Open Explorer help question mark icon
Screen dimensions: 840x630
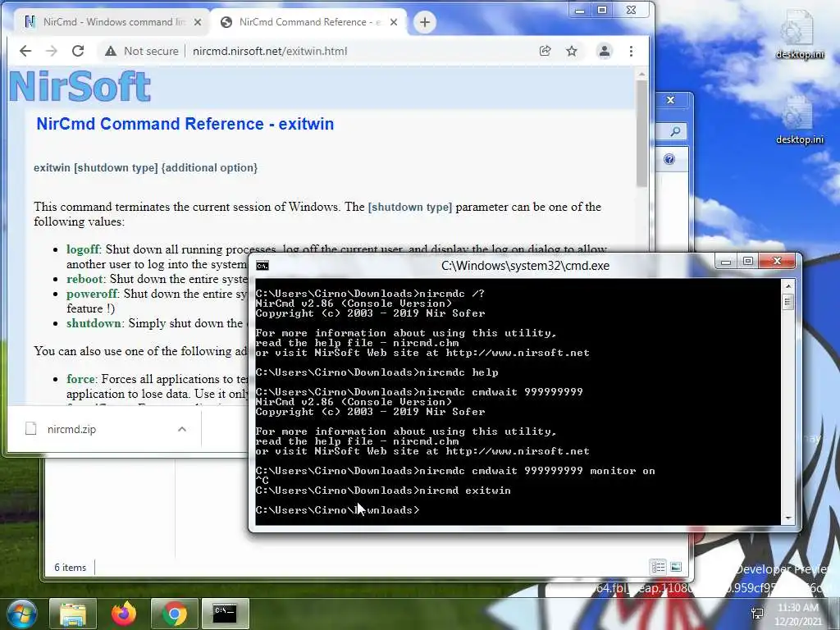[669, 159]
